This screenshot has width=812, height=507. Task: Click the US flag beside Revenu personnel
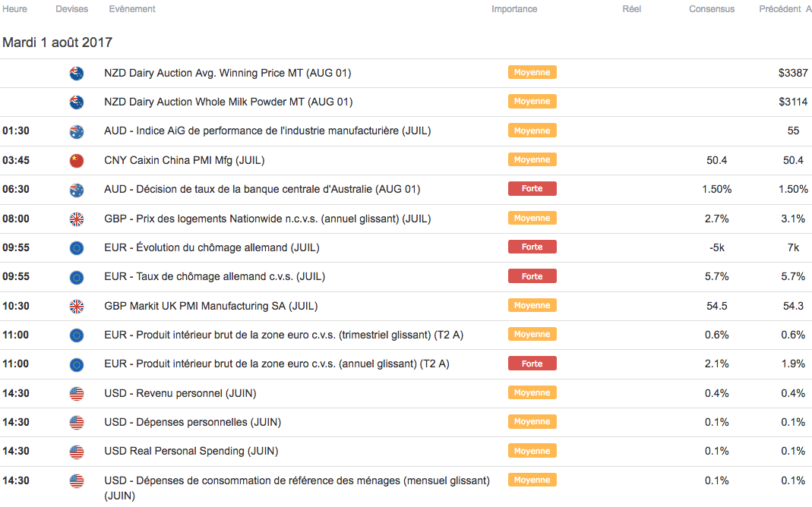[77, 393]
